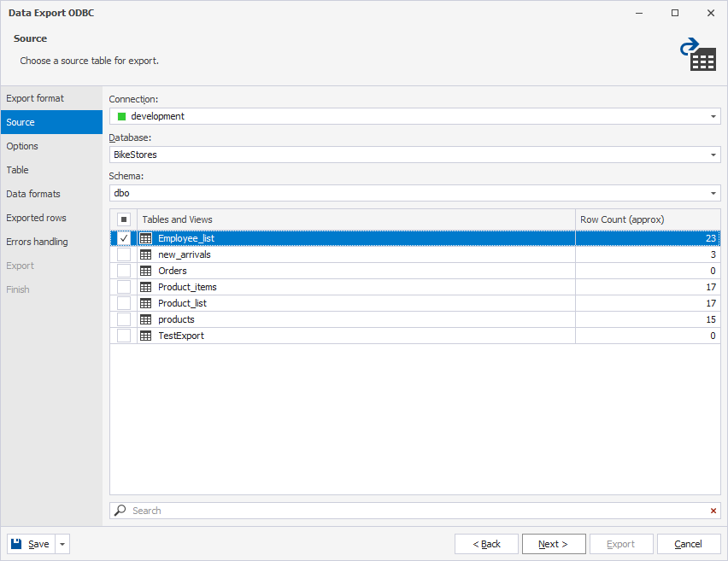728x561 pixels.
Task: Click the red clear search icon
Action: [x=713, y=511]
